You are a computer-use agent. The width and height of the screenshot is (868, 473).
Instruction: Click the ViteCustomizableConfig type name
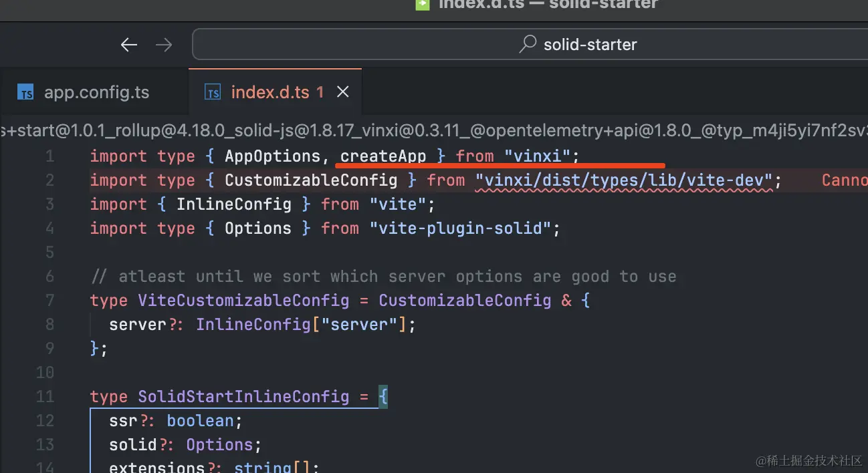[243, 301]
